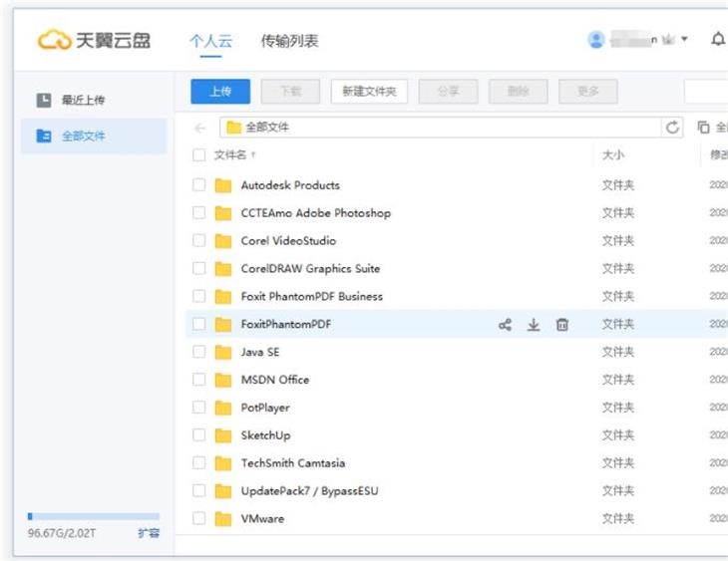Click the Corel VideoStudio folder icon
The image size is (728, 561).
(x=223, y=241)
